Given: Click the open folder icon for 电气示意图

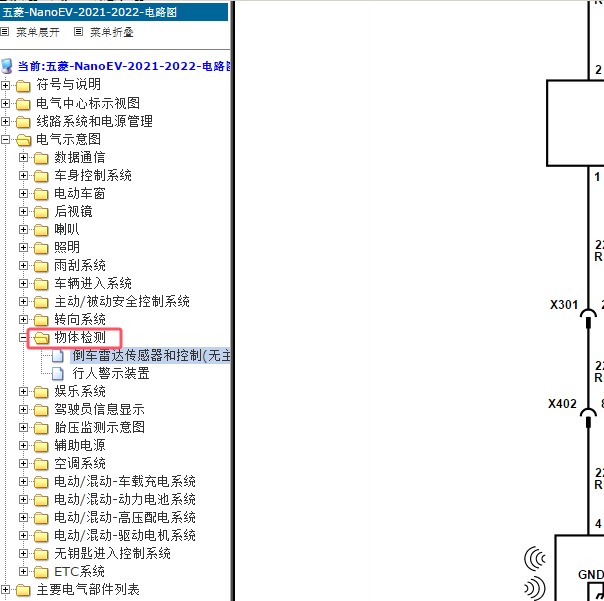Looking at the screenshot, I should pos(23,139).
